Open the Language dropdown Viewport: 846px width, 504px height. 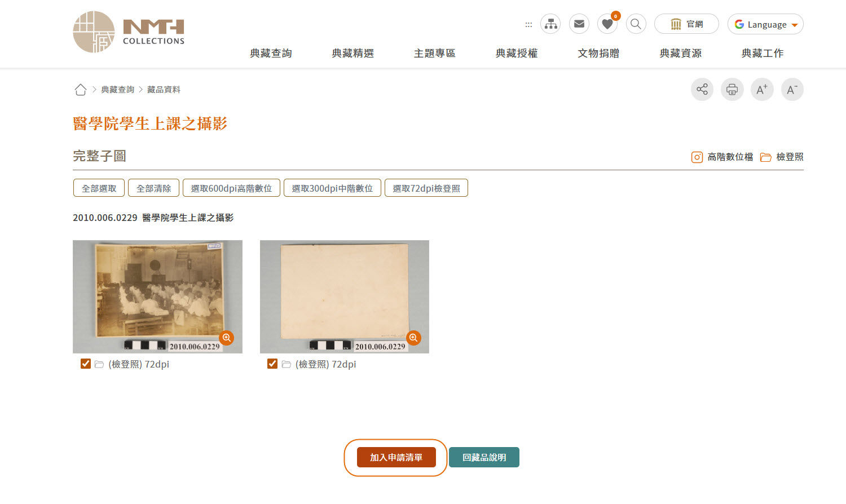(x=765, y=24)
